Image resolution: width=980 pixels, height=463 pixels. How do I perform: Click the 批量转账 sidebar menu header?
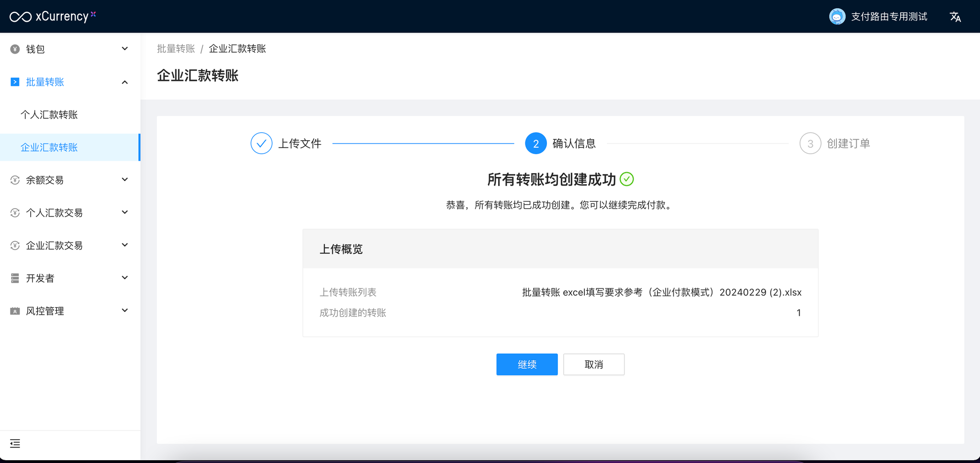[70, 82]
